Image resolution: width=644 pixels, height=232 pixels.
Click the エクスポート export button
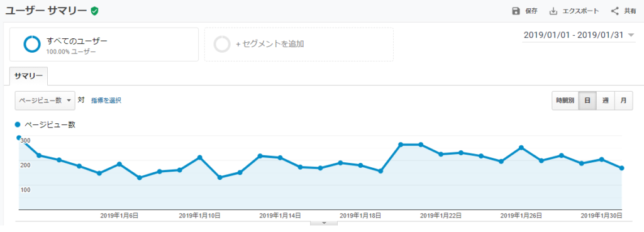coord(574,11)
